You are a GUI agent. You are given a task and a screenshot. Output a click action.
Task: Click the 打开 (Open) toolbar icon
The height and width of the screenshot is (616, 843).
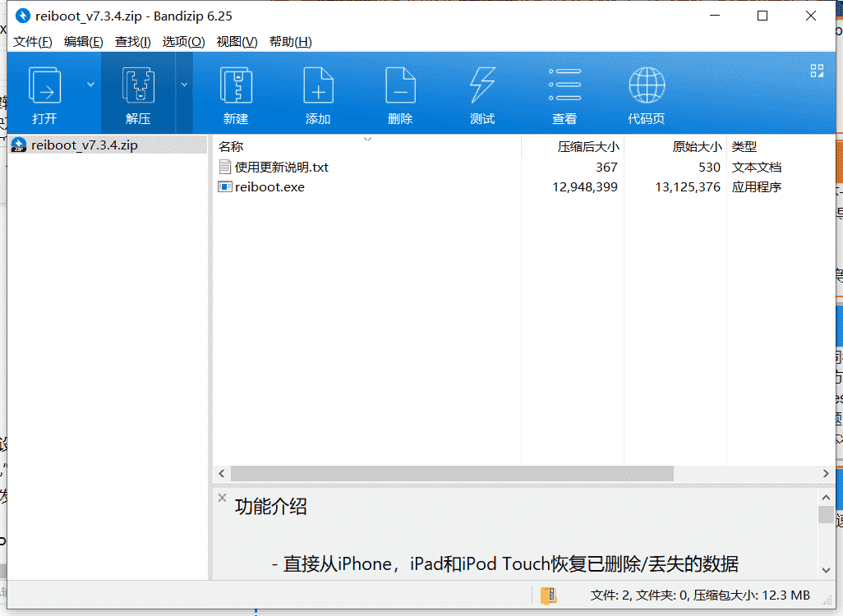(44, 85)
